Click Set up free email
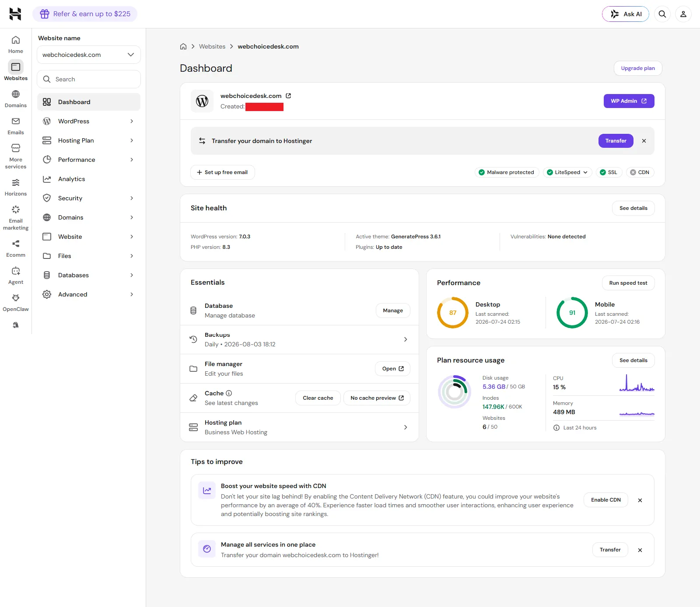Screen dimensions: 700x607 223,172
